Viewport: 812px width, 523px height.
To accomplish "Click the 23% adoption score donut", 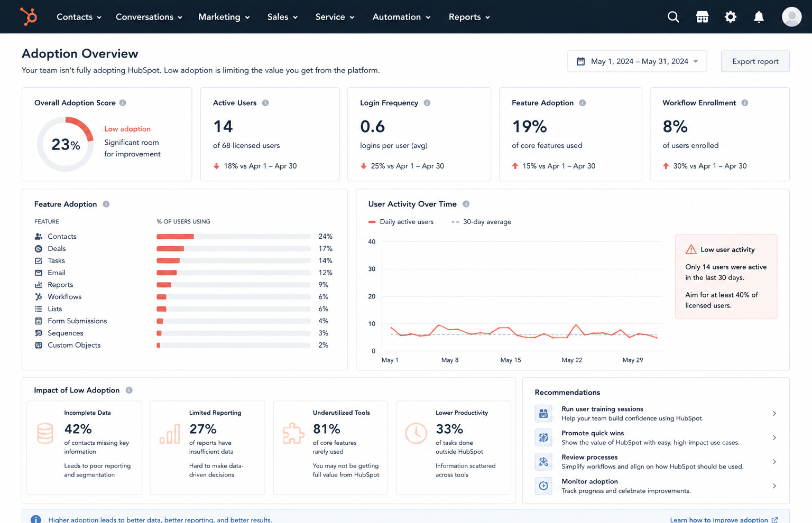I will [x=66, y=144].
